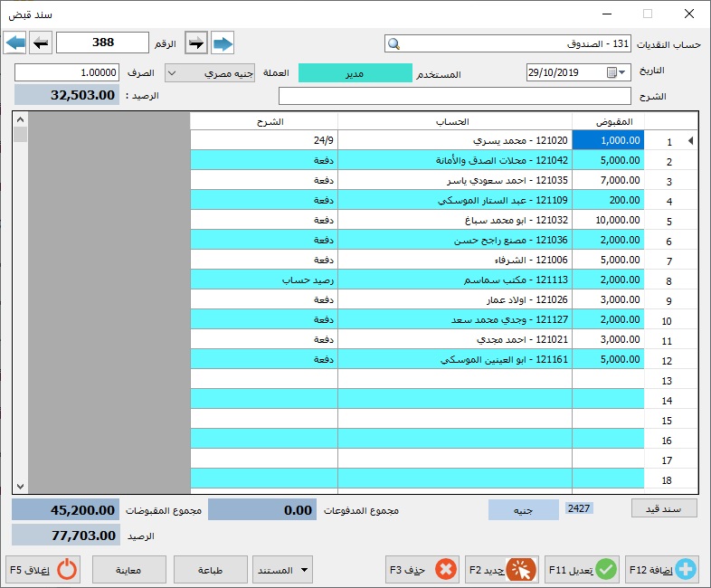This screenshot has width=711, height=588.
Task: Click the جنيه currency label box
Action: [x=523, y=510]
